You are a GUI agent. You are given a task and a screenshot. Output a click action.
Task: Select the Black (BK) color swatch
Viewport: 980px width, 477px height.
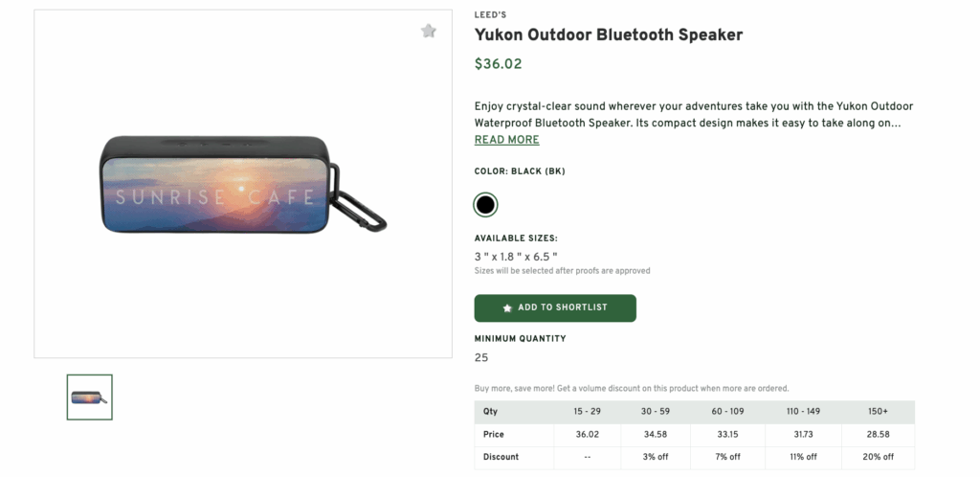(x=485, y=205)
